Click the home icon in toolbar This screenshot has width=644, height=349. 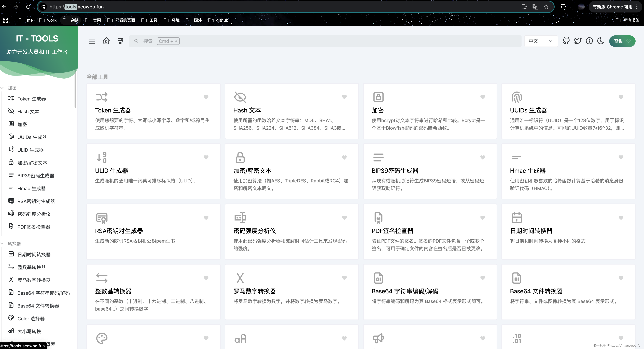tap(106, 41)
